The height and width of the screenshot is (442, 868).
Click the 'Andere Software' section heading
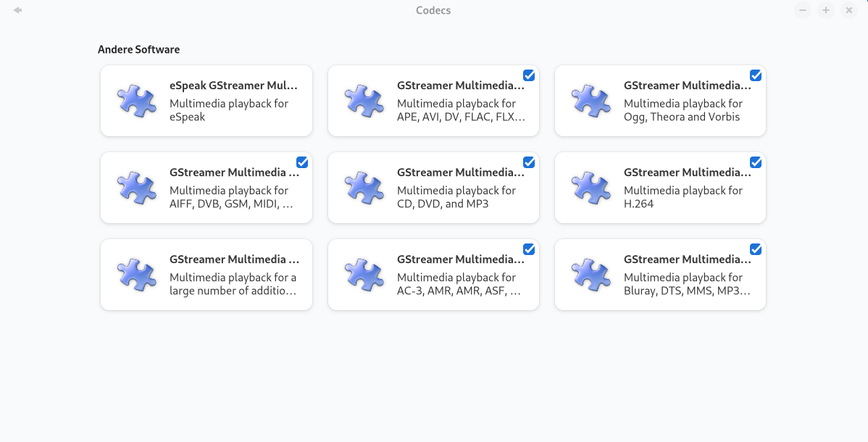[138, 49]
